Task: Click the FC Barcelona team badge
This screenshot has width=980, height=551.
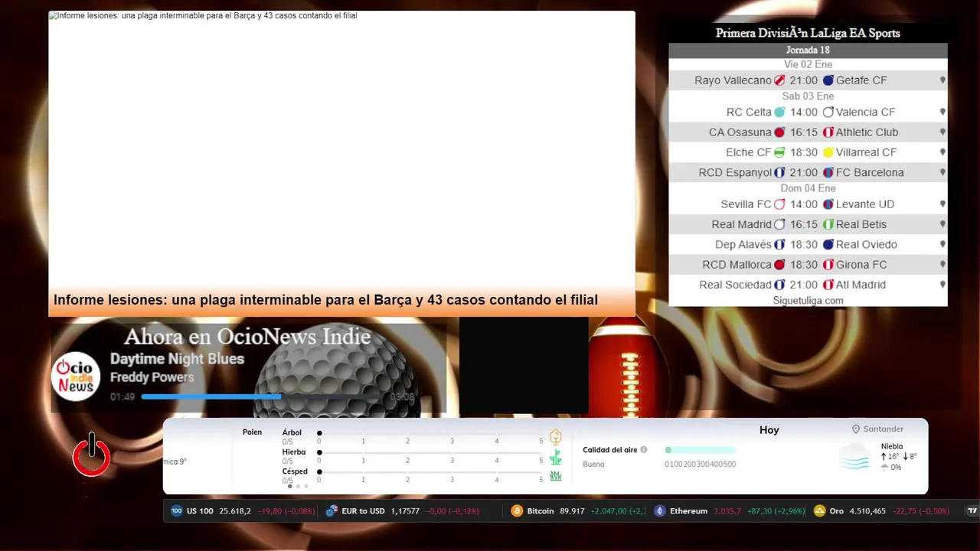Action: click(x=828, y=173)
